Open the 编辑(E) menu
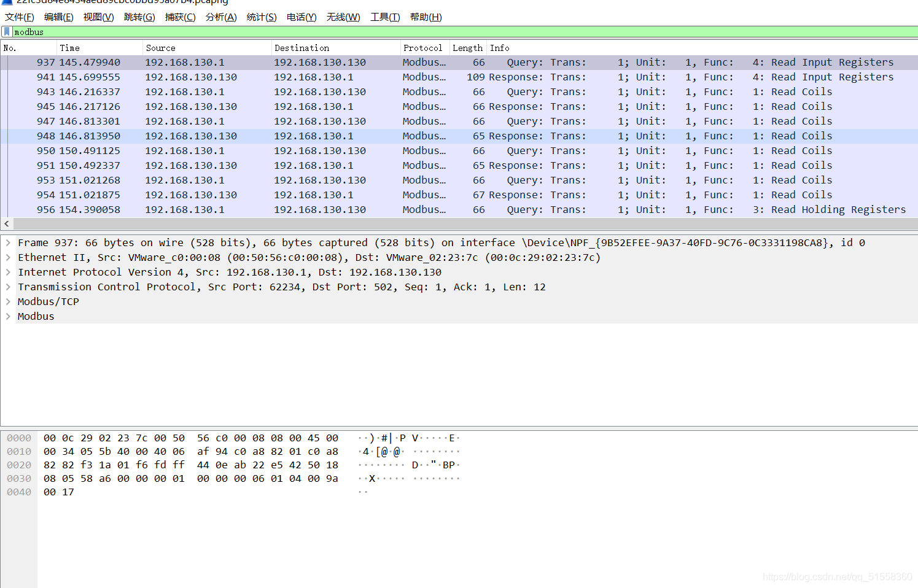The image size is (918, 588). (59, 17)
